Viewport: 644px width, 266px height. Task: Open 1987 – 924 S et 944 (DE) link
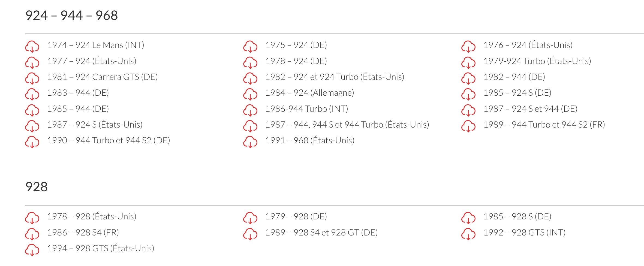click(x=531, y=109)
